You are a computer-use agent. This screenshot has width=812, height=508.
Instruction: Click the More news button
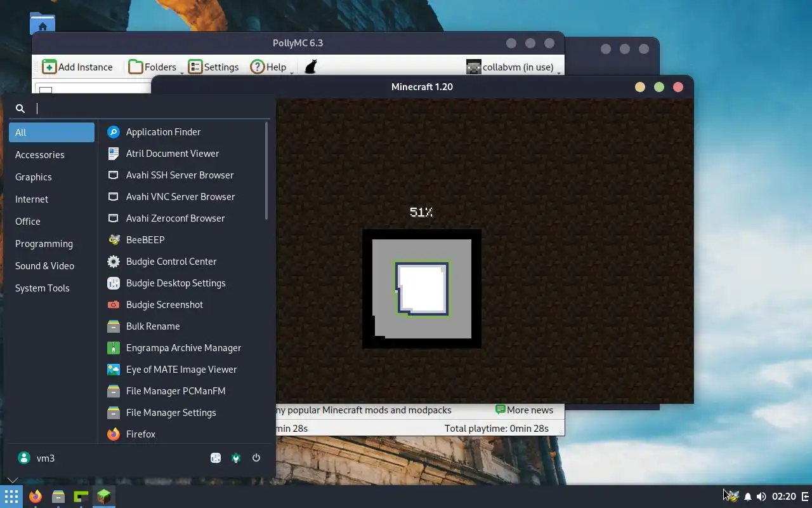click(x=524, y=410)
